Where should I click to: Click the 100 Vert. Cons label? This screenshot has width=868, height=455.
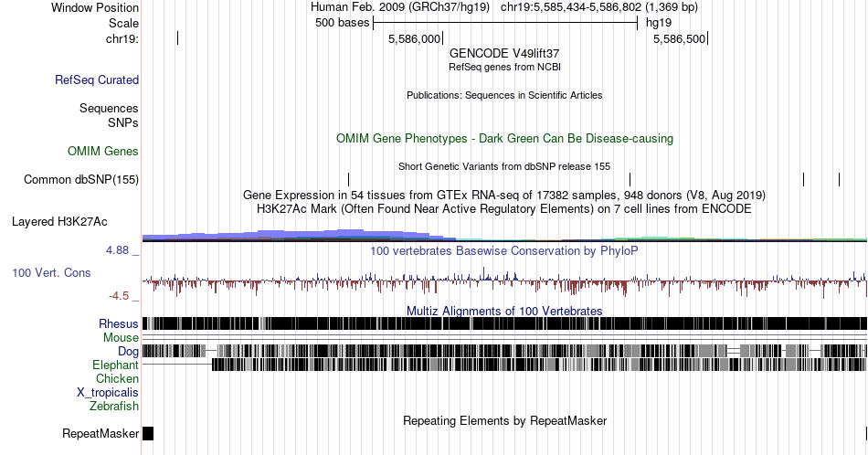click(x=51, y=272)
